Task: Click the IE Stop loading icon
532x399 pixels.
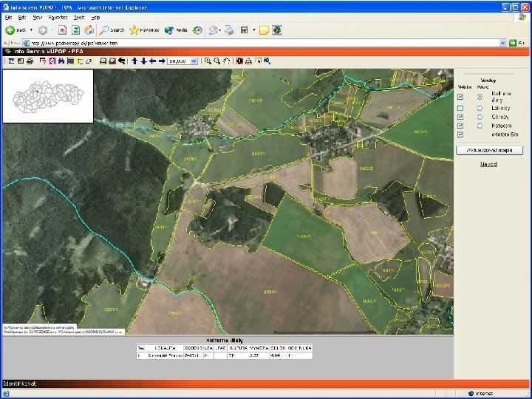Action: click(x=62, y=30)
